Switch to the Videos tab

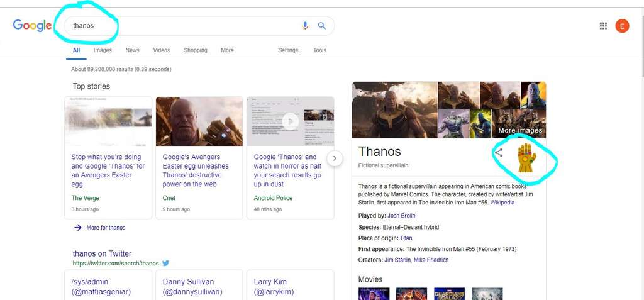point(162,50)
